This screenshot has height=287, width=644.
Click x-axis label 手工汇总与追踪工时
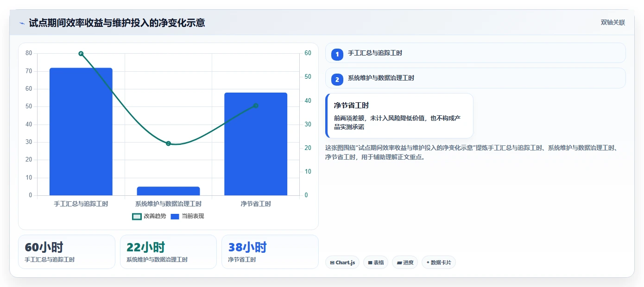[x=81, y=204]
